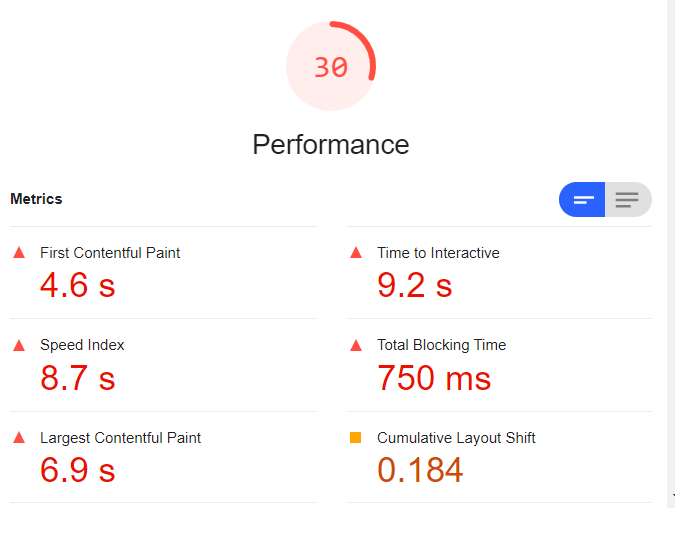This screenshot has height=537, width=675.
Task: Switch to the expanded metrics view toggle
Action: coord(628,199)
